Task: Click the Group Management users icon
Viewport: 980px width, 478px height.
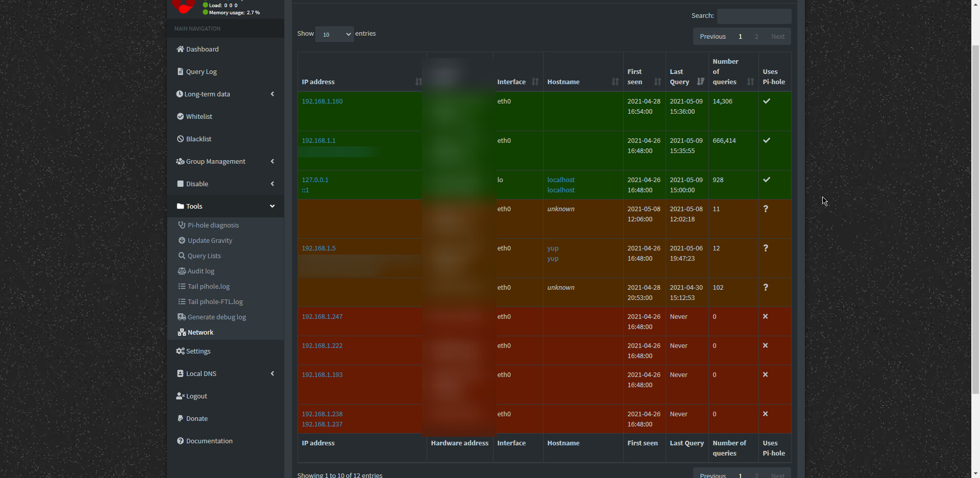Action: pos(180,161)
